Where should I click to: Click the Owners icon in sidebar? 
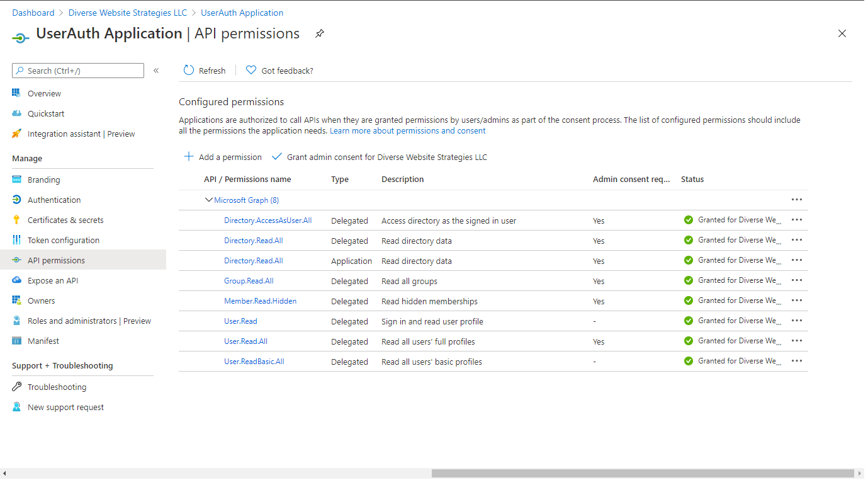(16, 300)
